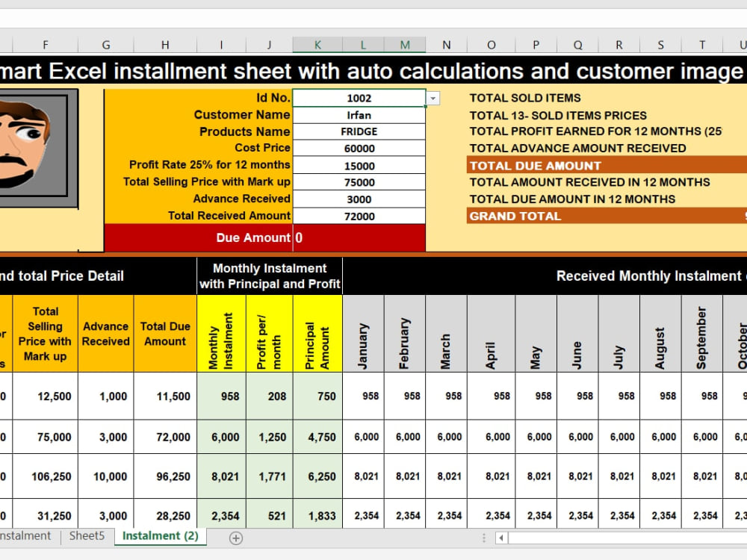Select cell with value 12,500
Image resolution: width=747 pixels, height=560 pixels.
pyautogui.click(x=46, y=396)
